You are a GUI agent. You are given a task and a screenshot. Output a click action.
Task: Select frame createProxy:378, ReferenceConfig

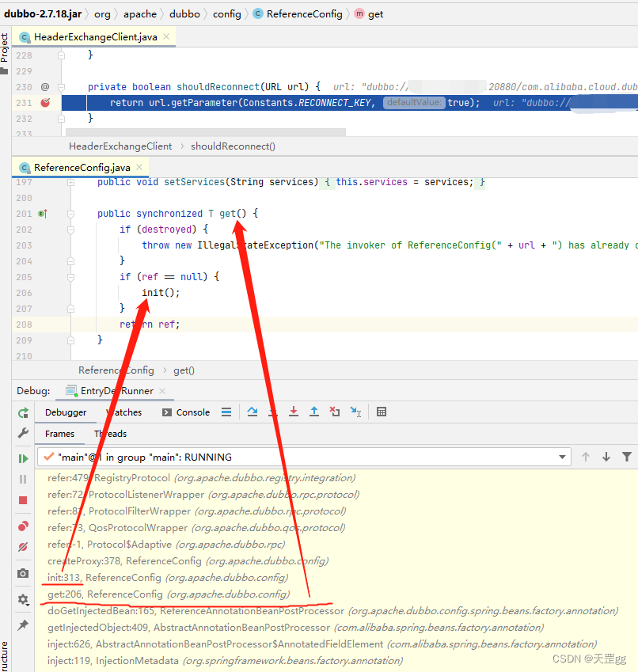335,561
